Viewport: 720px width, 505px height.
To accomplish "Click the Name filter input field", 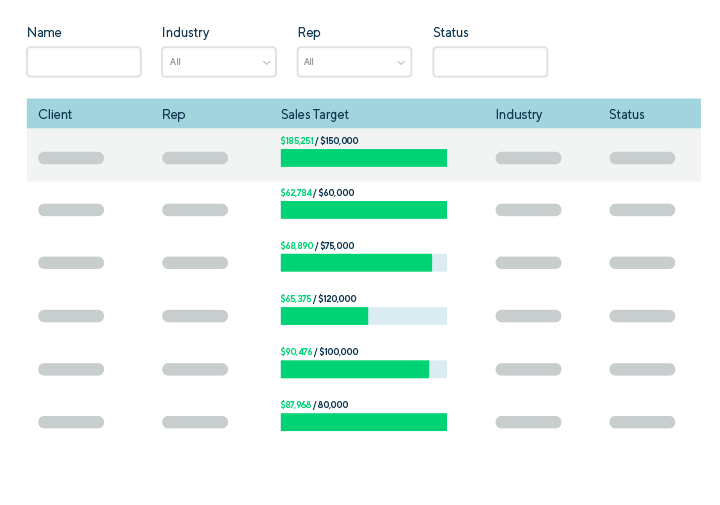I will [84, 62].
